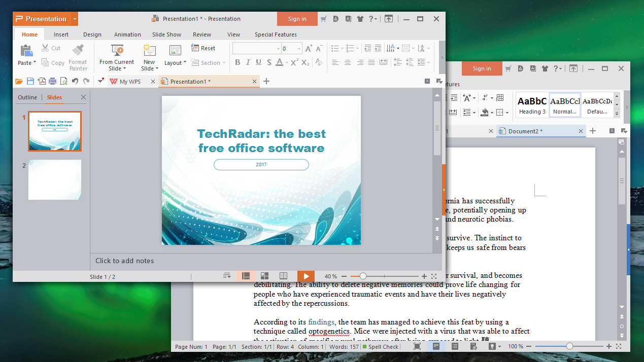Open the Animation ribbon tab
644x362 pixels.
[127, 34]
